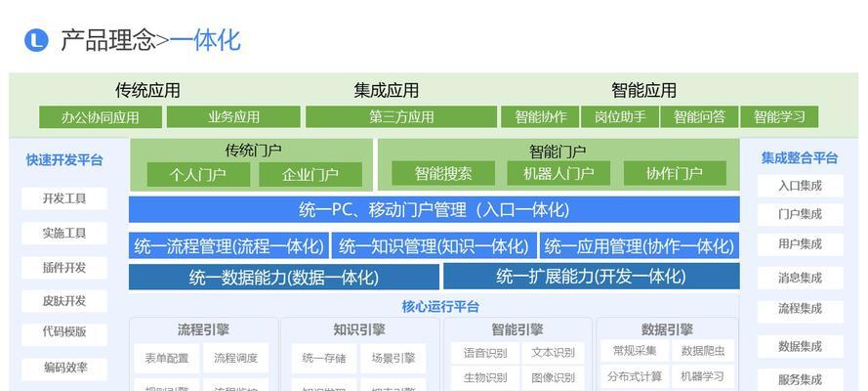Click the 智能门户 heading
Image resolution: width=868 pixels, height=391 pixels.
[558, 152]
